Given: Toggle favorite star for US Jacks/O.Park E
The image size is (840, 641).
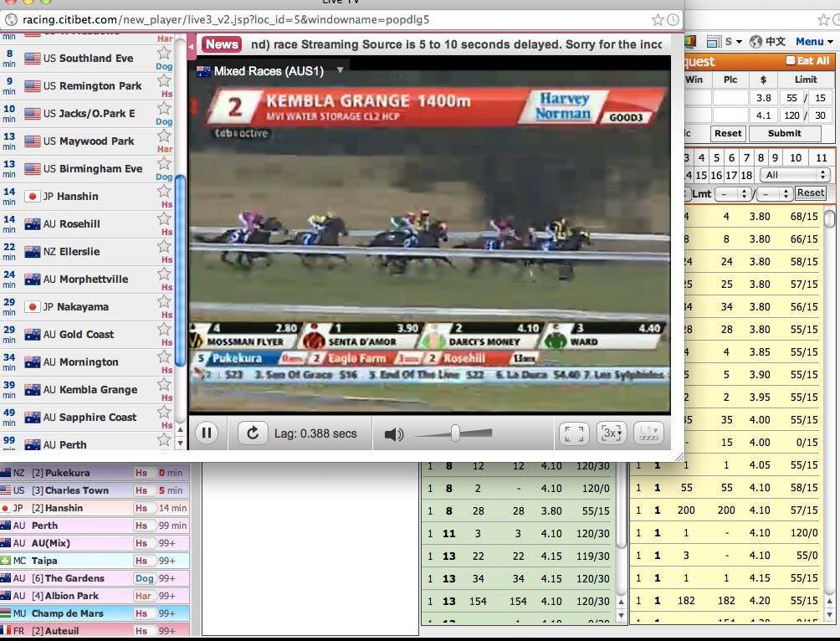Looking at the screenshot, I should coord(164,108).
